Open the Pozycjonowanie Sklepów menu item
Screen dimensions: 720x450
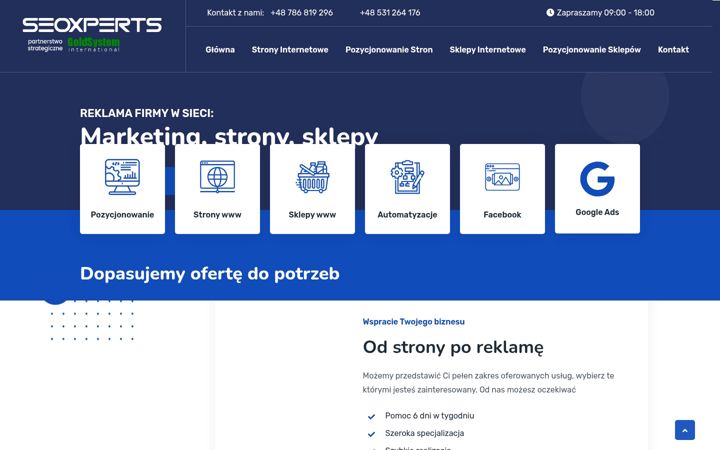pos(591,50)
